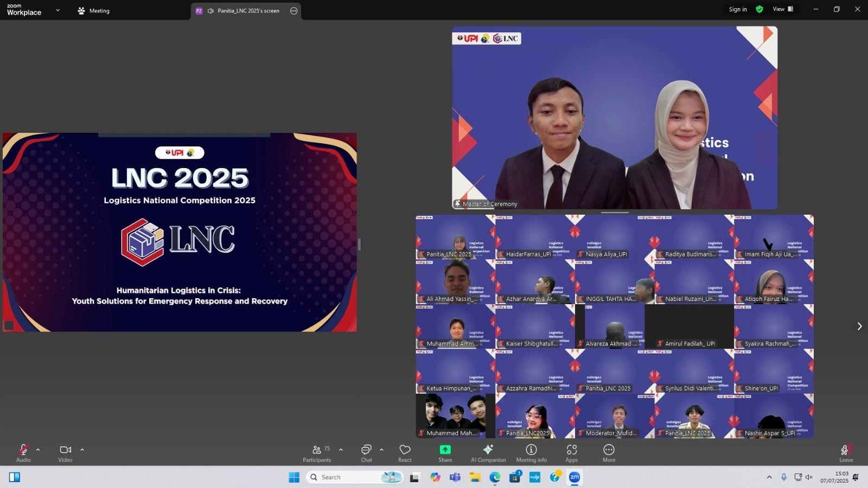Open the More options menu

point(609,453)
